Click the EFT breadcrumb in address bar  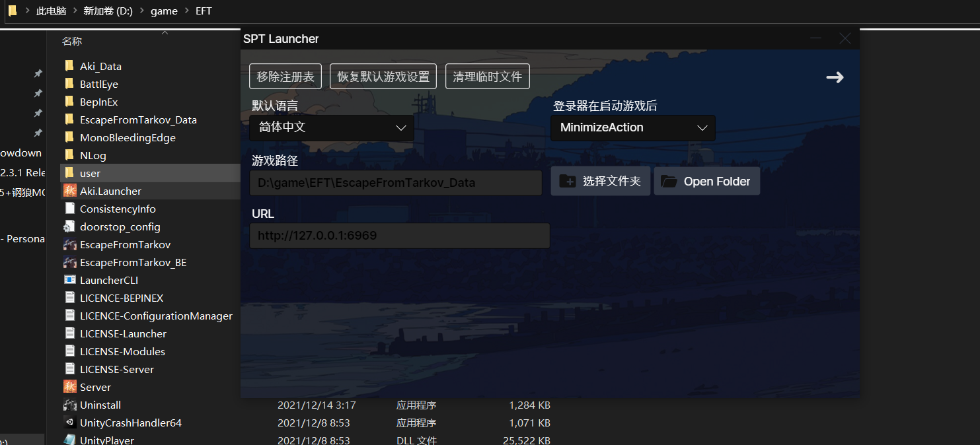[x=204, y=11]
